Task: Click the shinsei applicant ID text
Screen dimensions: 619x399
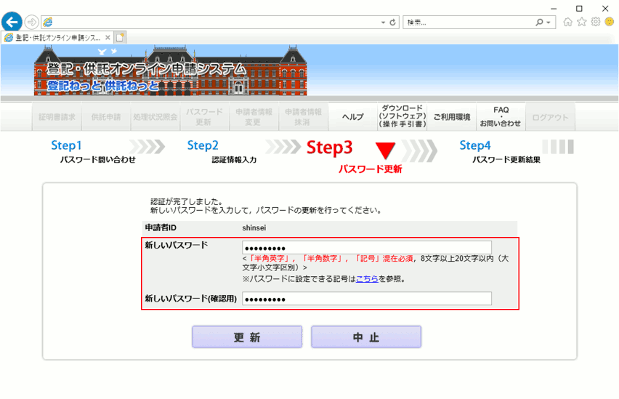Action: point(254,228)
